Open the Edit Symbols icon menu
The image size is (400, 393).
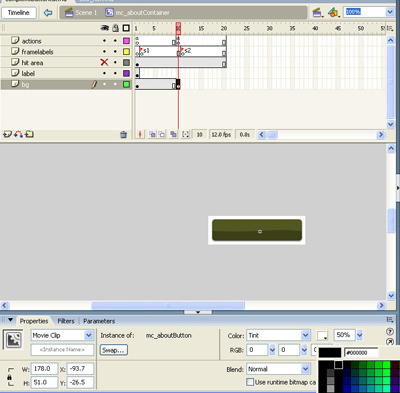click(x=333, y=13)
